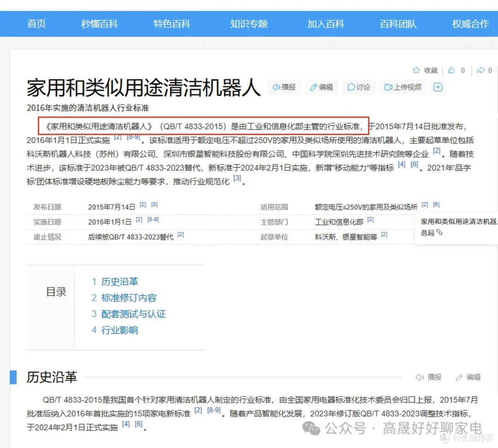Jump to 1 历史沿革 in the contents
This screenshot has width=498, height=448.
click(x=115, y=282)
